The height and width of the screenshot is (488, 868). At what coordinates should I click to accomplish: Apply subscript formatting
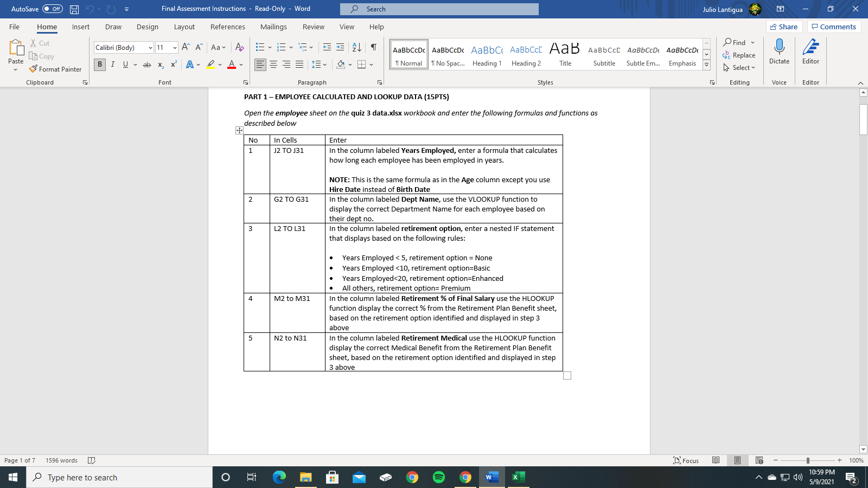pyautogui.click(x=160, y=65)
